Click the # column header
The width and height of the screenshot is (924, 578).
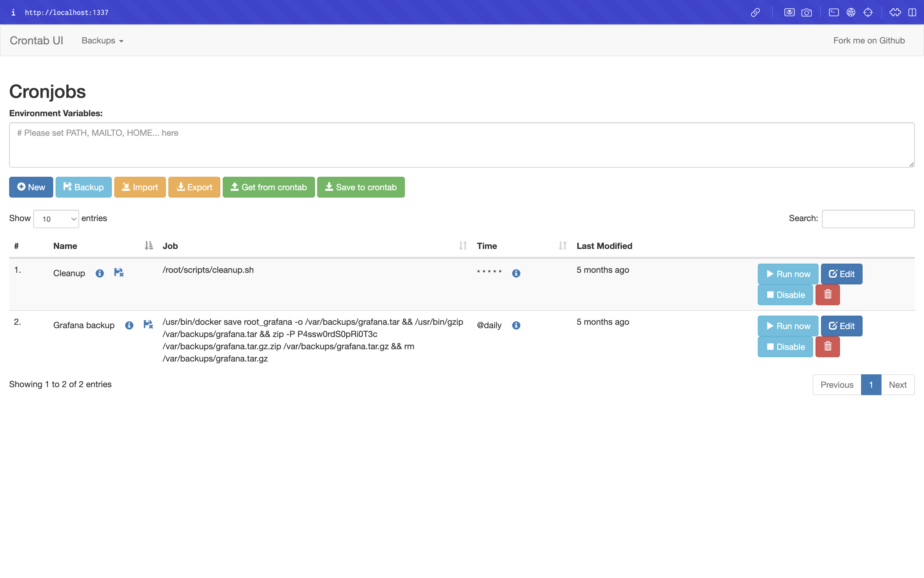16,246
